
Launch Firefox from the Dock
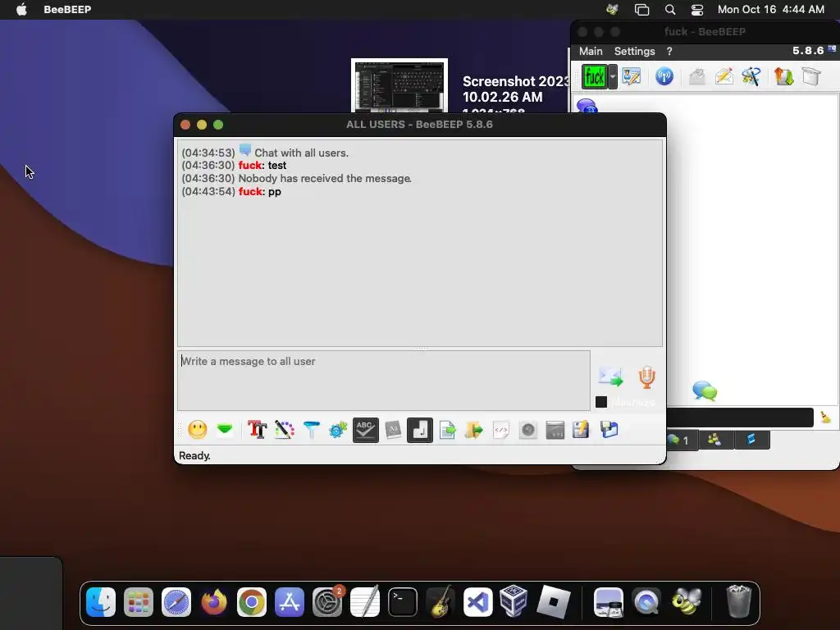pyautogui.click(x=214, y=602)
